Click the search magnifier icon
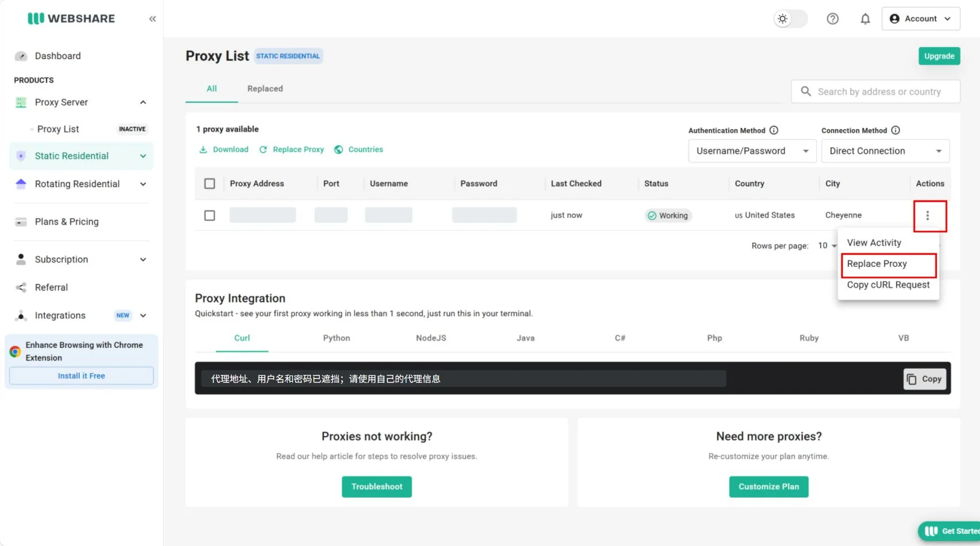The width and height of the screenshot is (980, 546). (806, 91)
